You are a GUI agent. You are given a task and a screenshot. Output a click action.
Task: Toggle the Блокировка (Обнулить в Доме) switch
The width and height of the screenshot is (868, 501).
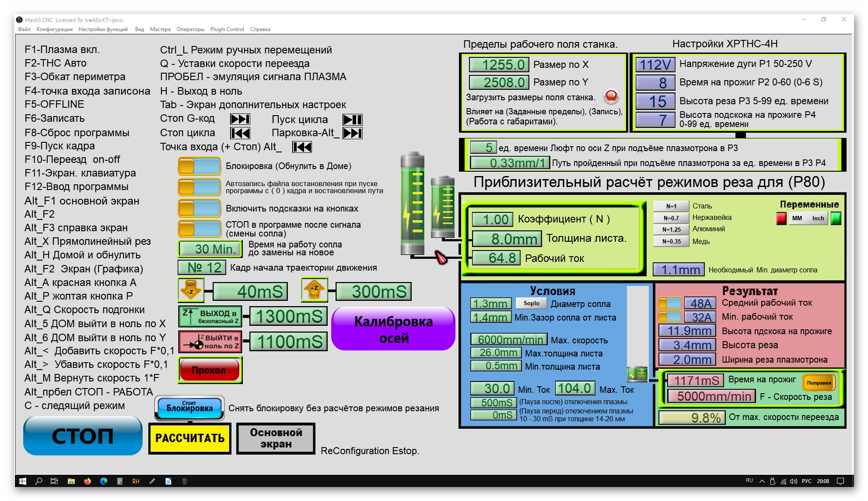pos(199,166)
